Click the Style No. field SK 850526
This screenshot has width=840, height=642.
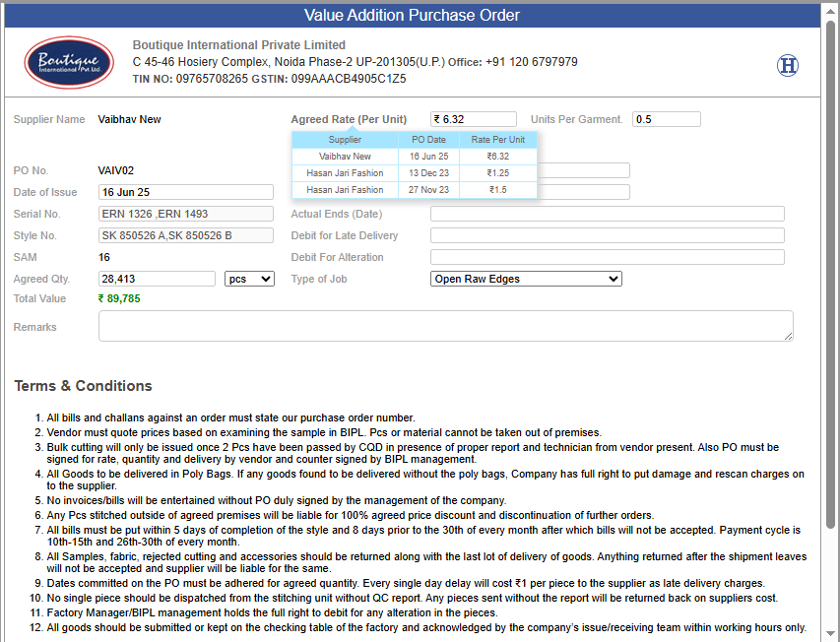tap(186, 235)
